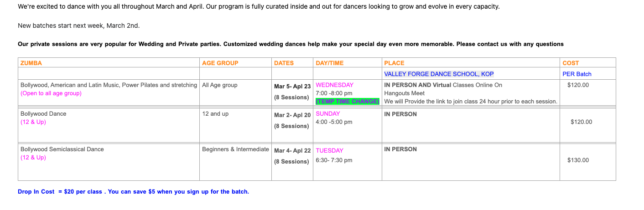
Task: Click the DATES column header
Action: point(284,63)
